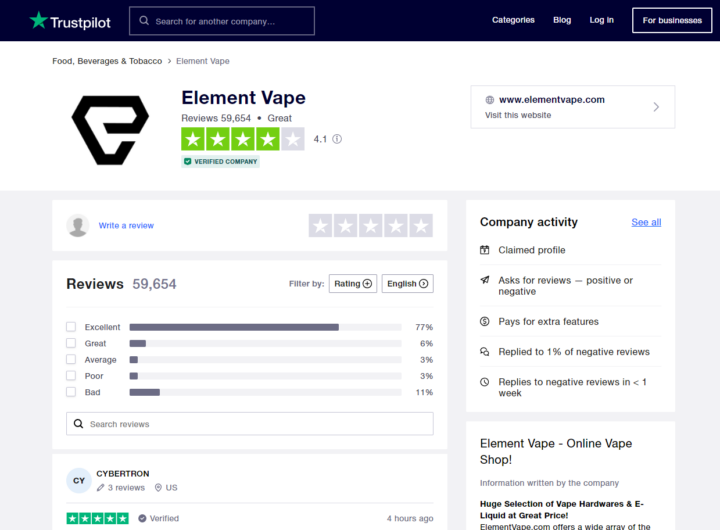Open the Element Vape logo image
Image resolution: width=720 pixels, height=530 pixels.
[110, 130]
